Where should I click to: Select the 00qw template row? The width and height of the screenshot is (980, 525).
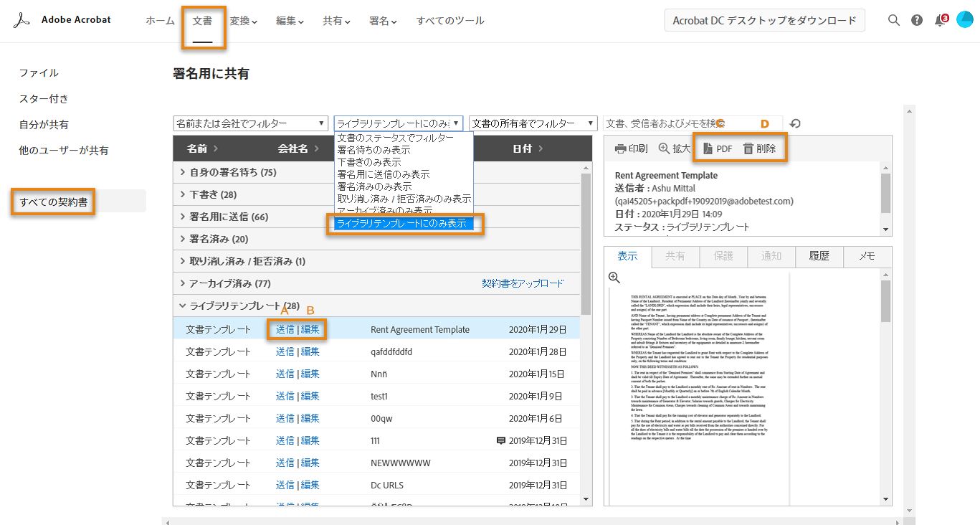(376, 418)
